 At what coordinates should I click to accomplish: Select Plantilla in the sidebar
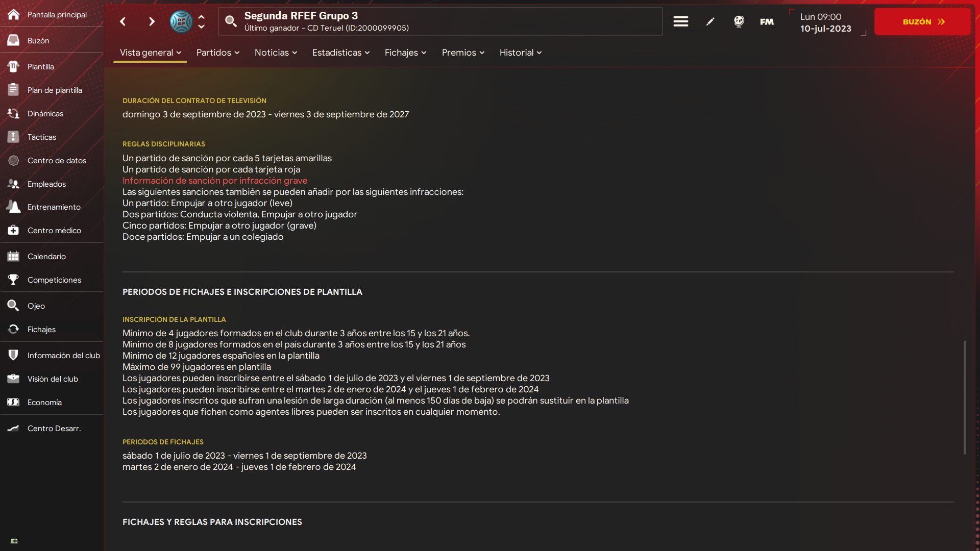click(x=41, y=66)
